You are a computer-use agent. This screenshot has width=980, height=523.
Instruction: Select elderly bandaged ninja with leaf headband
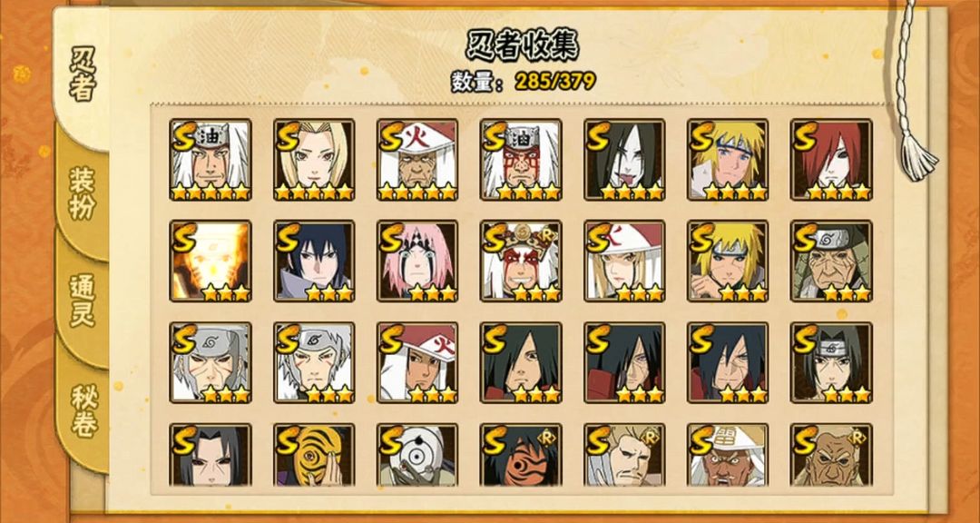click(x=831, y=261)
